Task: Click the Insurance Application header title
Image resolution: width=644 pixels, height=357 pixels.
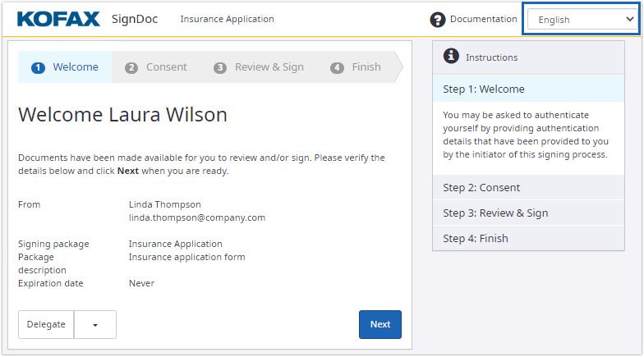Action: point(228,20)
